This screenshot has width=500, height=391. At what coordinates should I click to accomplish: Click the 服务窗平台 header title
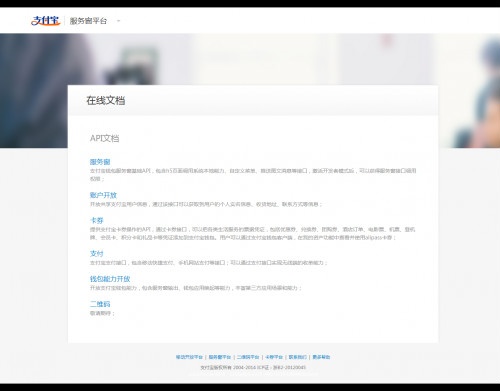(88, 21)
